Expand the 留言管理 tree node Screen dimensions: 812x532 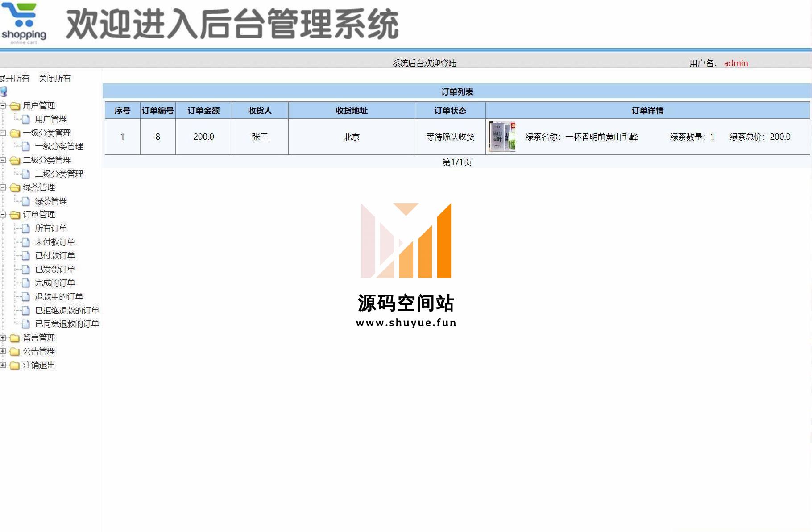click(3, 338)
